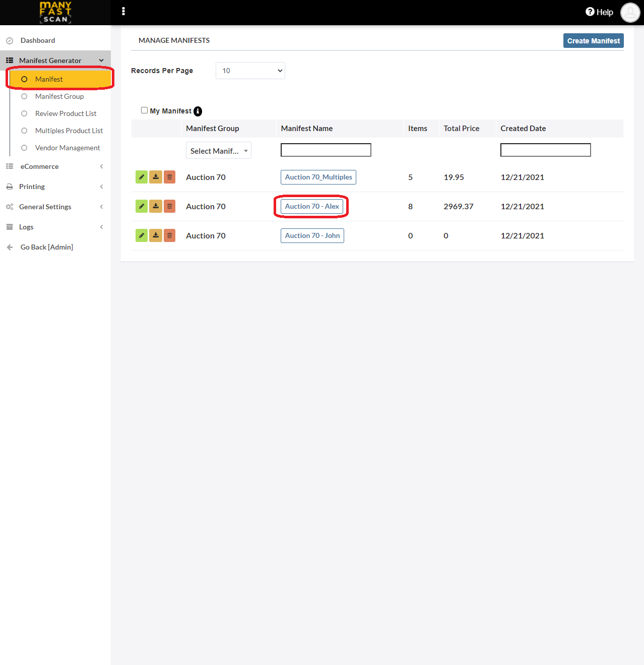Delete the Auction 70 - John manifest

point(170,235)
